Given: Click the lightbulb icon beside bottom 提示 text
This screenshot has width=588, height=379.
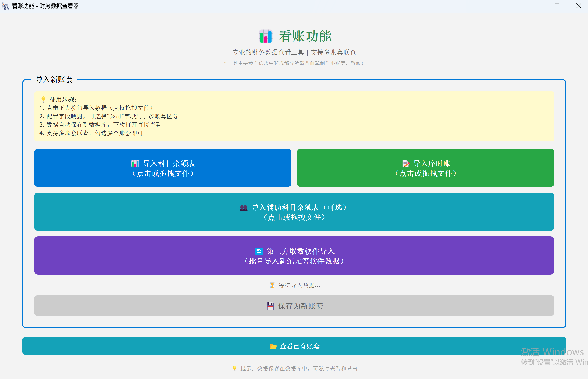Looking at the screenshot, I should pyautogui.click(x=234, y=369).
